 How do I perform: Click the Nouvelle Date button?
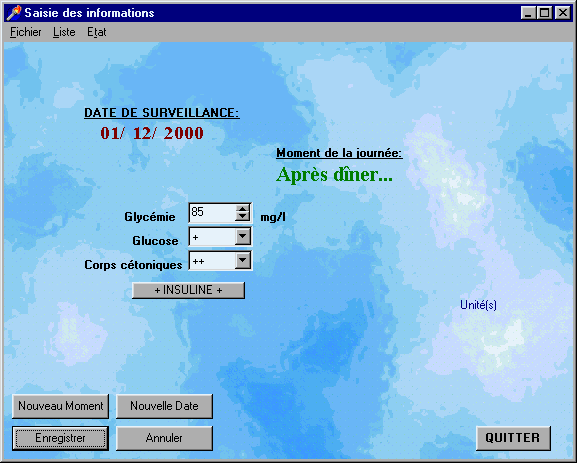(164, 406)
